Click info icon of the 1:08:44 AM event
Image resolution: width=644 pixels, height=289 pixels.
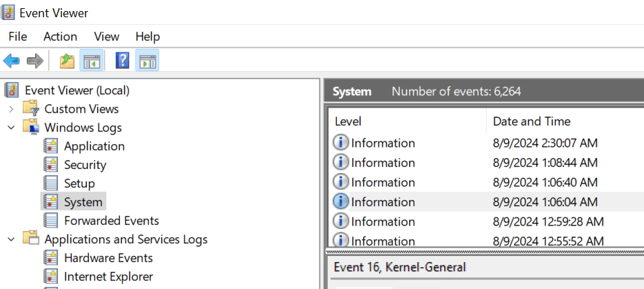(x=340, y=162)
